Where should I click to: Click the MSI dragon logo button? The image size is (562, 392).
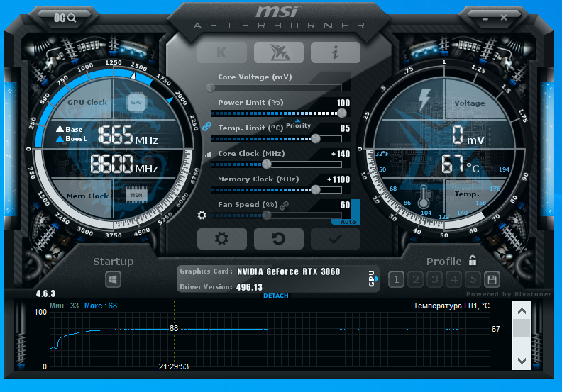point(278,52)
